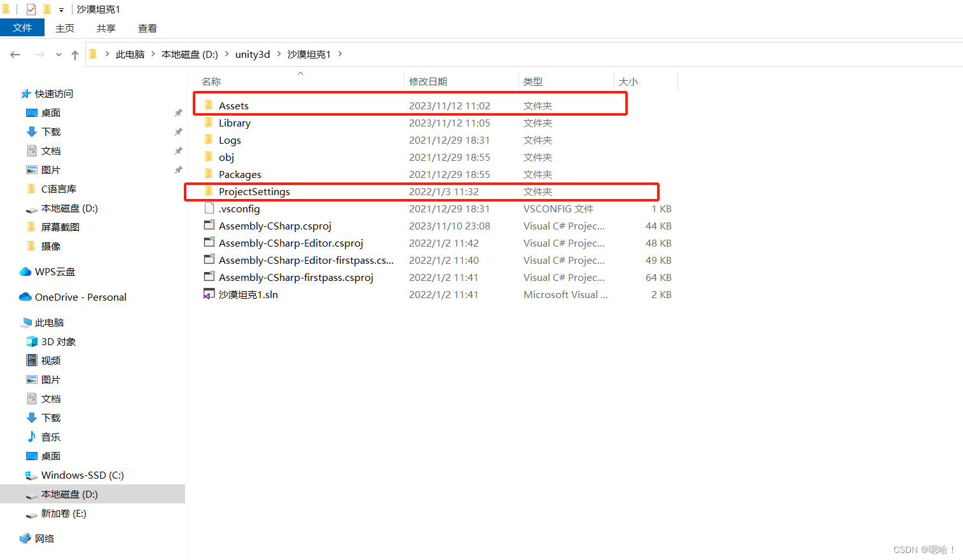Click the OneDrive - Personal cloud icon

(25, 297)
